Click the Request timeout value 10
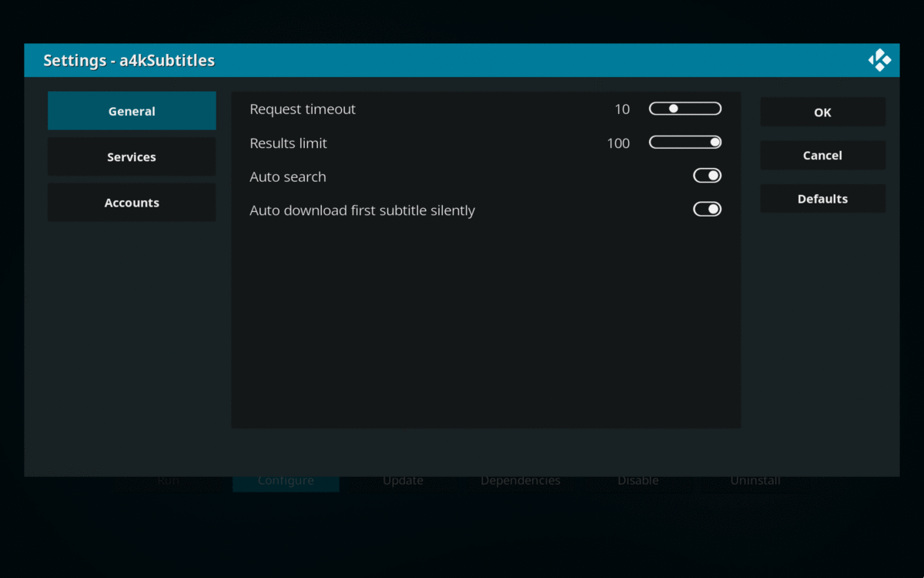 tap(622, 109)
